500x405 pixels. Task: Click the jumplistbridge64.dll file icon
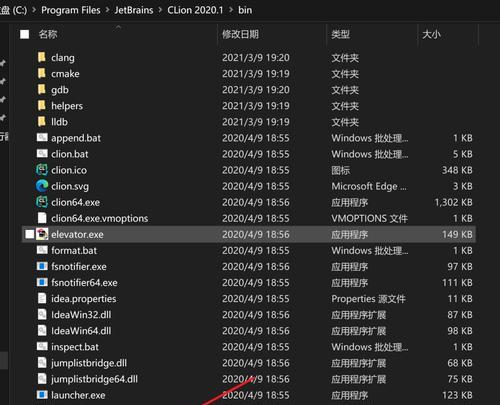click(x=42, y=379)
